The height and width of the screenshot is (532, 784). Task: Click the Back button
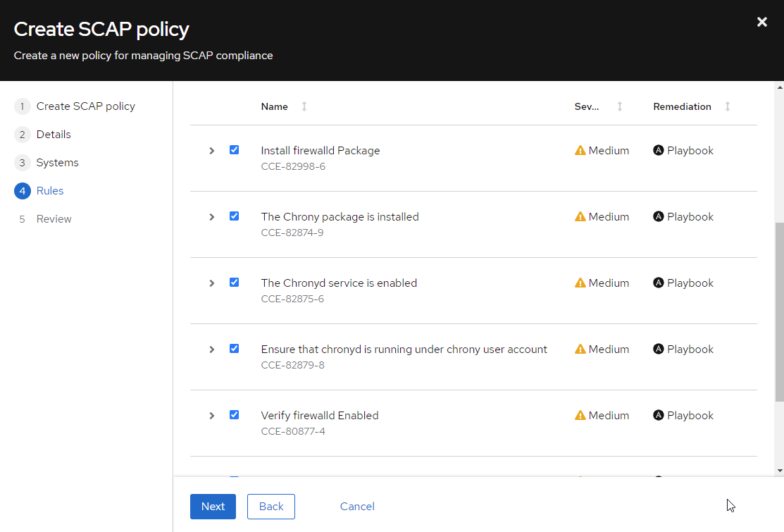(271, 507)
